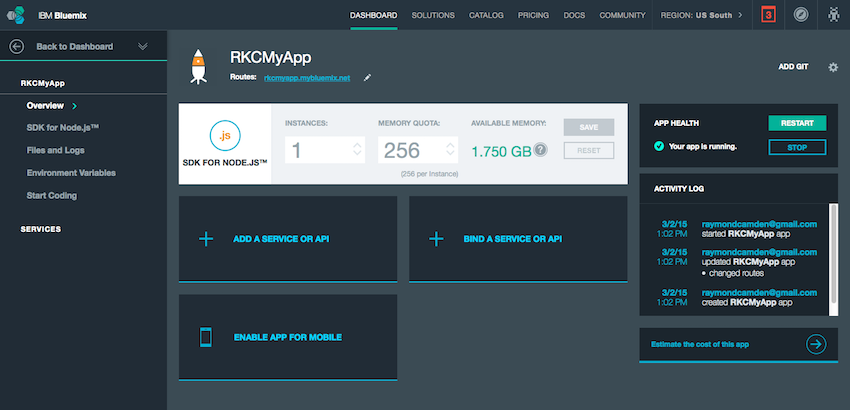
Task: Expand the Region US South selector
Action: coord(701,15)
